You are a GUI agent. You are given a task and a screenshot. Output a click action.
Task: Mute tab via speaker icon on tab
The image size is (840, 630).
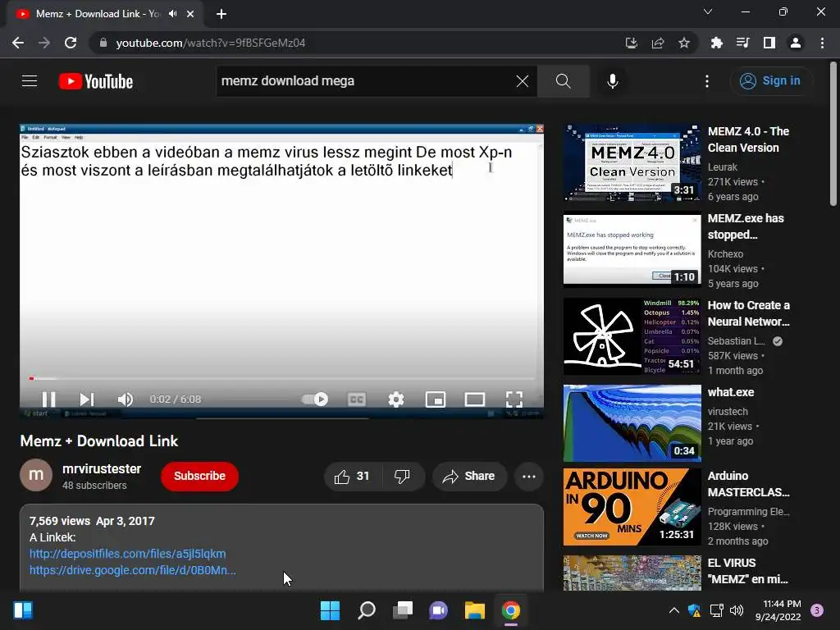[172, 14]
